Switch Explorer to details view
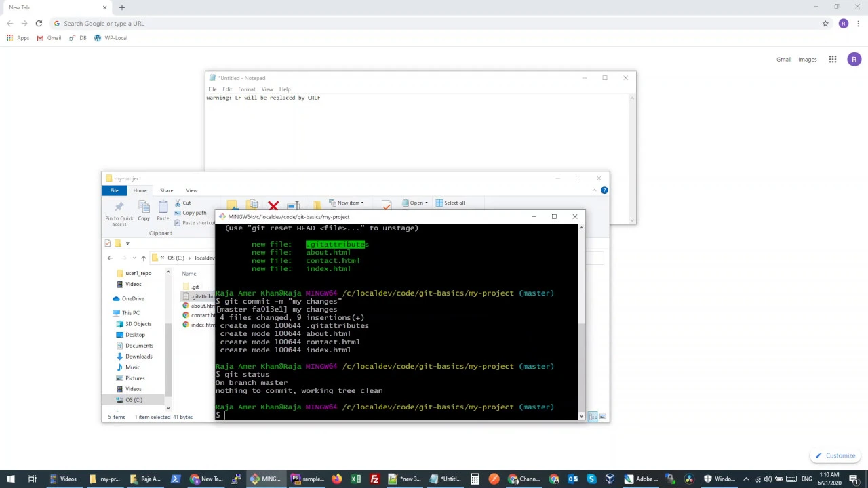868x488 pixels. 593,417
